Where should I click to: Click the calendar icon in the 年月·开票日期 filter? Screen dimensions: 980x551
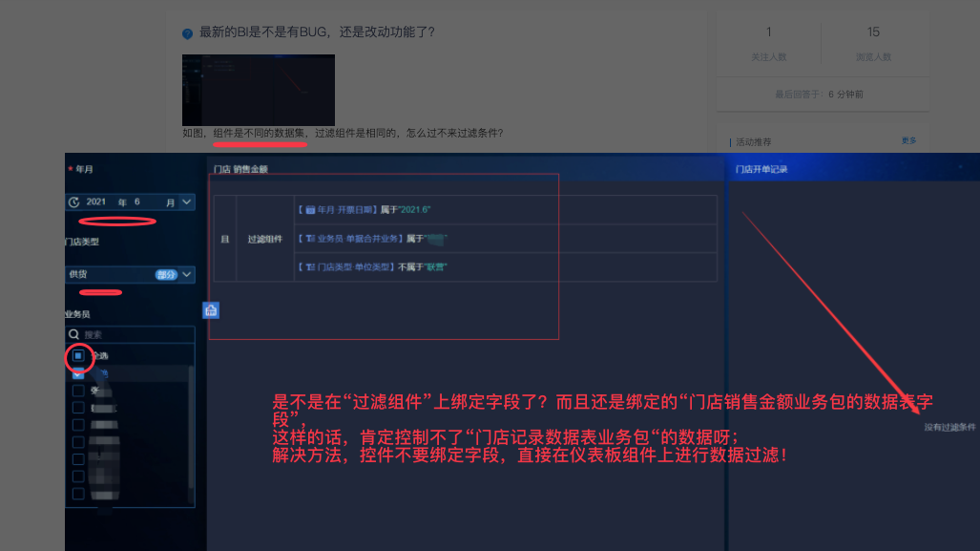coord(310,210)
